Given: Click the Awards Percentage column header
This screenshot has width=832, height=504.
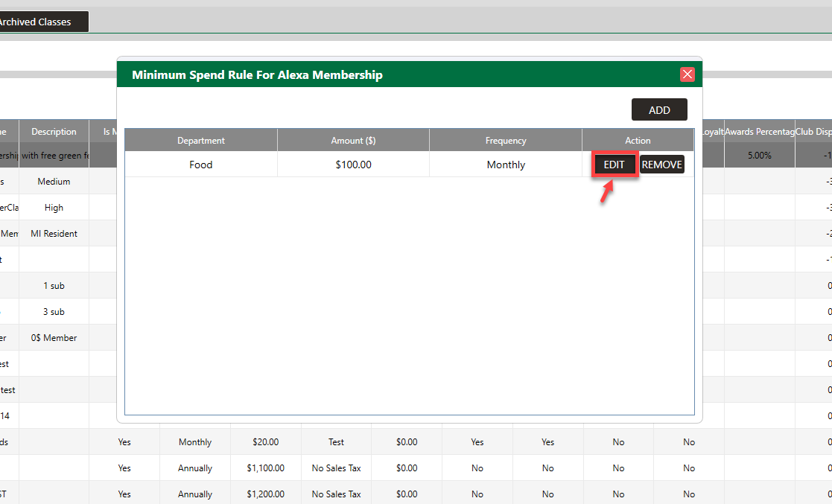Looking at the screenshot, I should (x=759, y=132).
